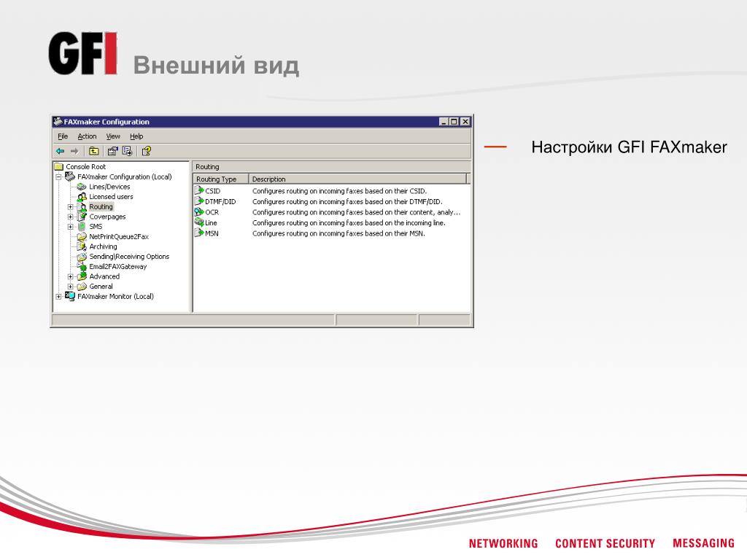
Task: Click the FAXmaker Configuration (Local) tree icon
Action: [70, 176]
